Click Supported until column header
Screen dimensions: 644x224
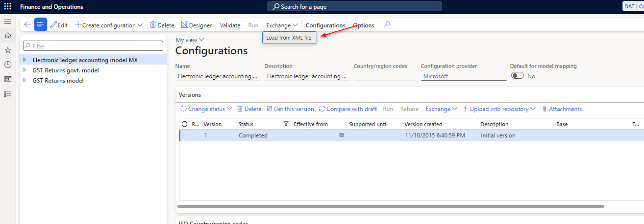368,124
